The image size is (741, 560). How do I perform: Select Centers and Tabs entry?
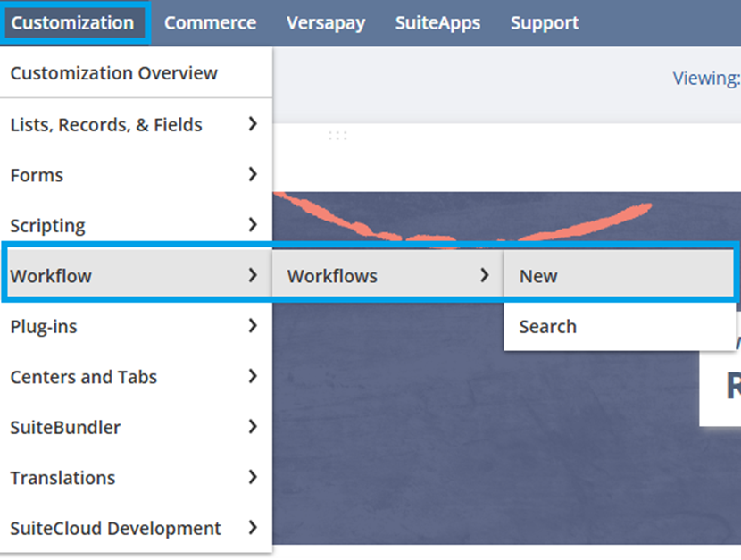coord(136,377)
